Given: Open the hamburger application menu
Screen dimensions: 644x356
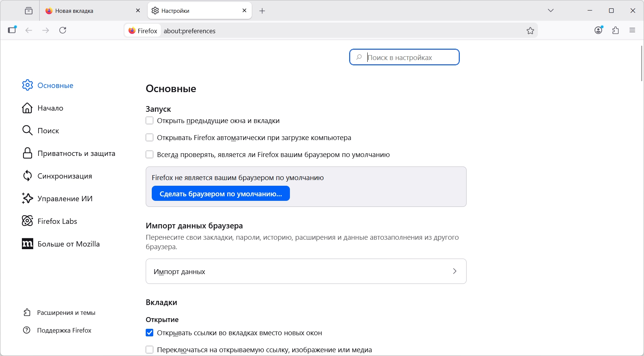Looking at the screenshot, I should click(x=632, y=30).
